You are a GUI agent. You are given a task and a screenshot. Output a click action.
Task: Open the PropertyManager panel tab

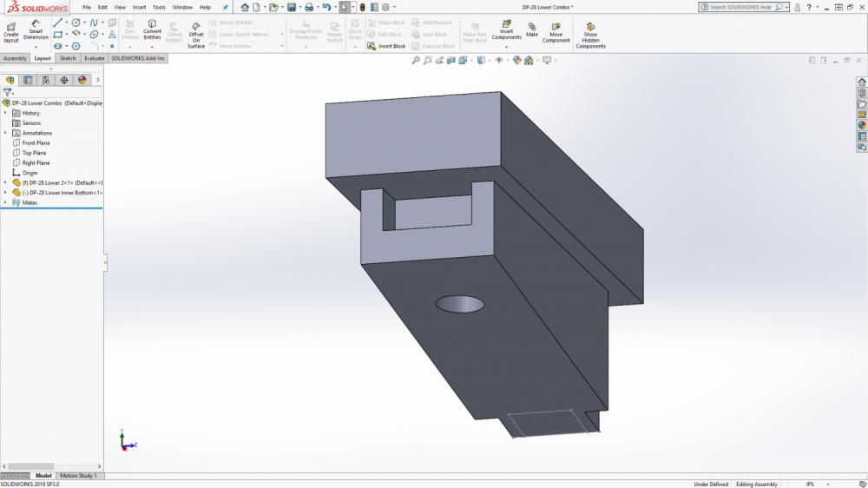coord(28,80)
